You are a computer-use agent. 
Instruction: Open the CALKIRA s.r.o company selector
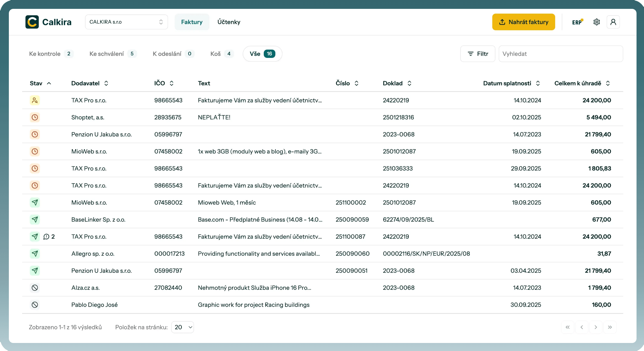point(126,22)
